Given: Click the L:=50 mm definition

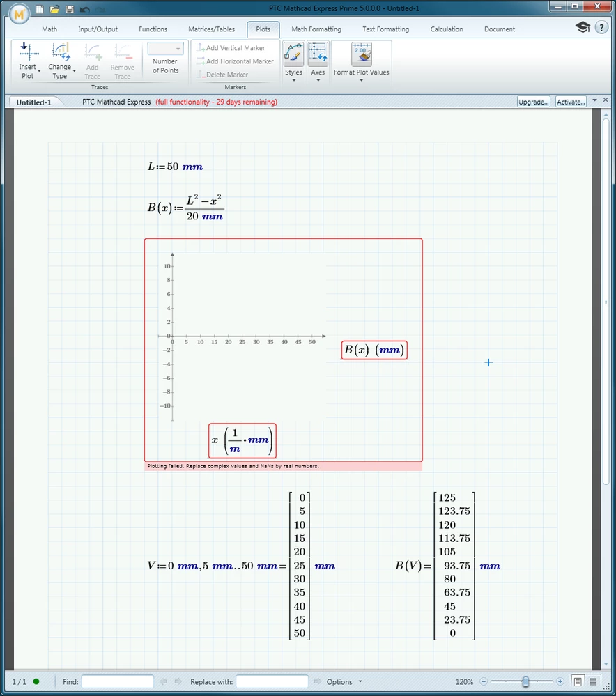Looking at the screenshot, I should [x=176, y=167].
